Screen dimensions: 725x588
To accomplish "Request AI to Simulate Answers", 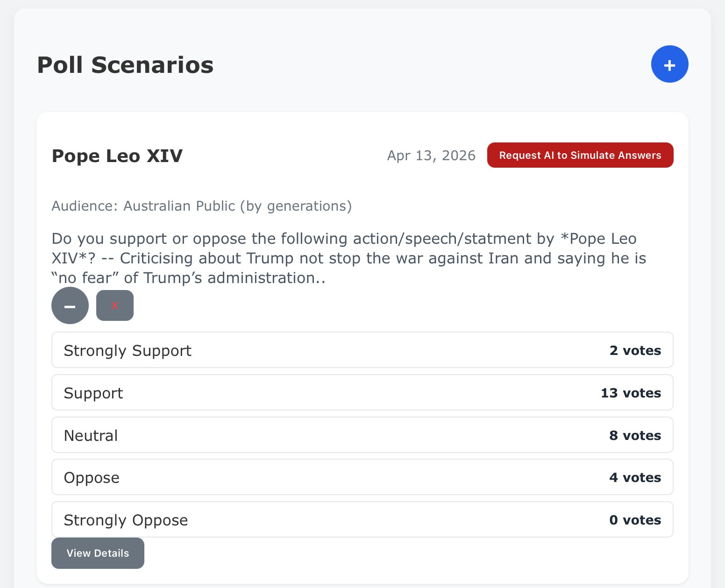I will [580, 155].
